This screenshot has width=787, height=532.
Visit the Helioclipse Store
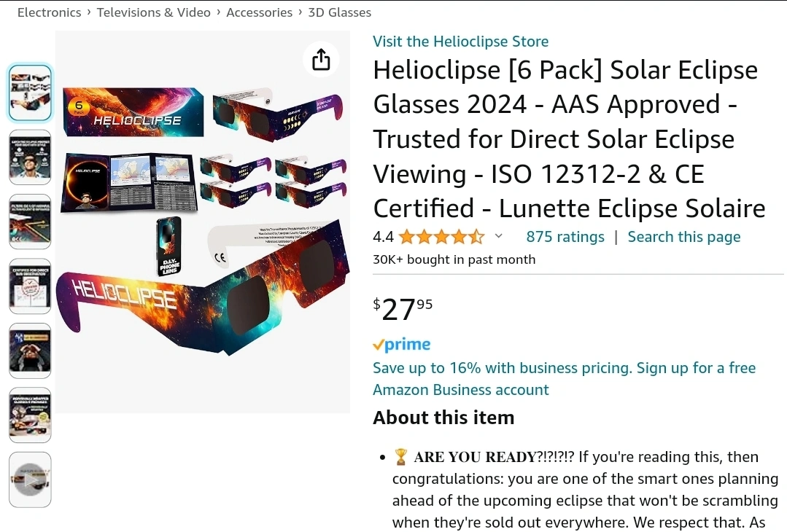click(460, 42)
